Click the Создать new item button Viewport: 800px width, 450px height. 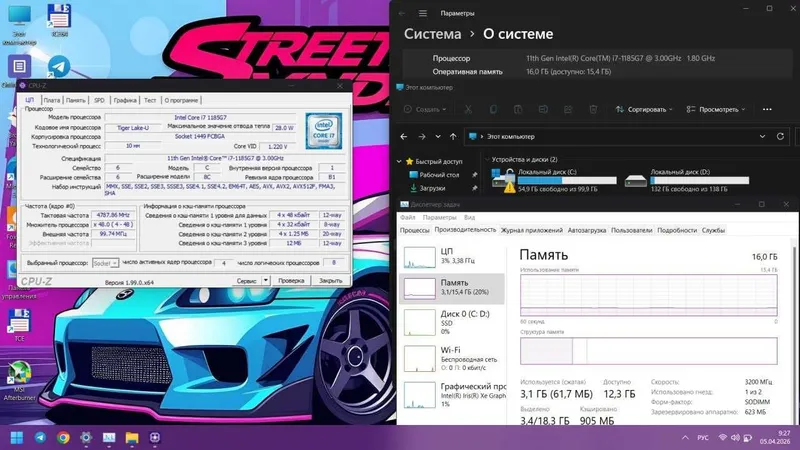point(425,109)
